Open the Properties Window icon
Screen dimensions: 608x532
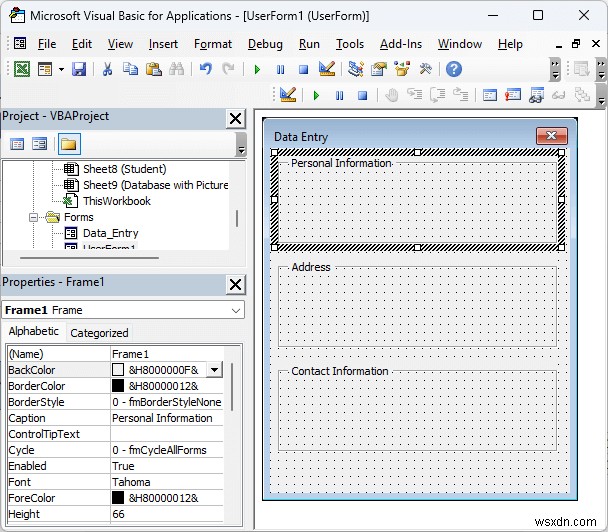point(379,69)
